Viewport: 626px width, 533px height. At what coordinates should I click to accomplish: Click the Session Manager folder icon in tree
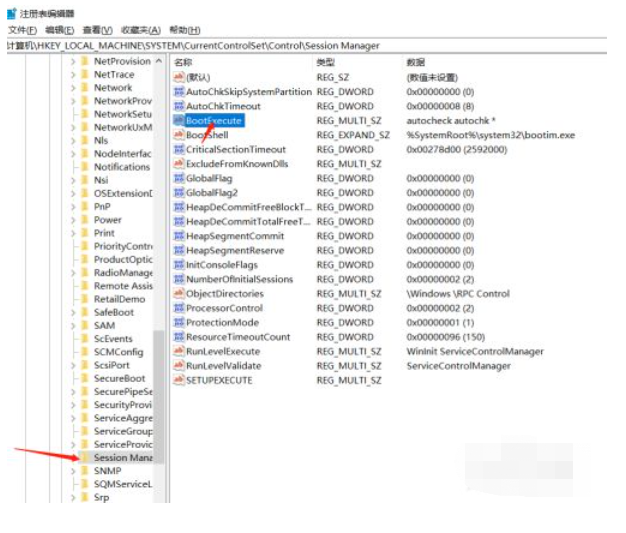tap(84, 458)
